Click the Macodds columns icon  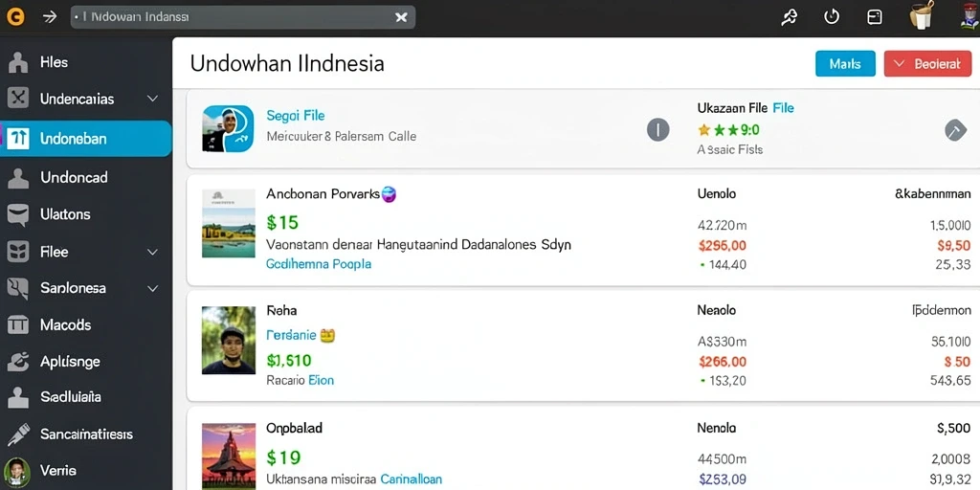pos(18,325)
